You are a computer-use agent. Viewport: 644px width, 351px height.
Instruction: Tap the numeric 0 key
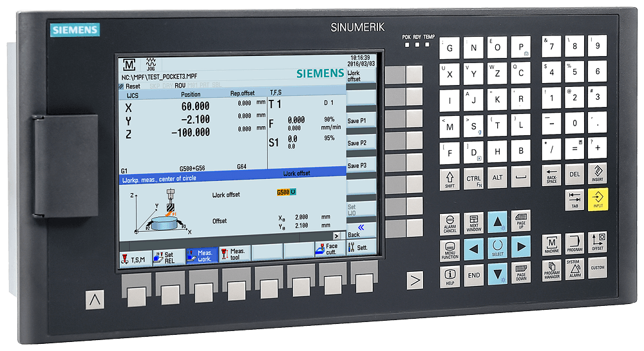(x=574, y=123)
